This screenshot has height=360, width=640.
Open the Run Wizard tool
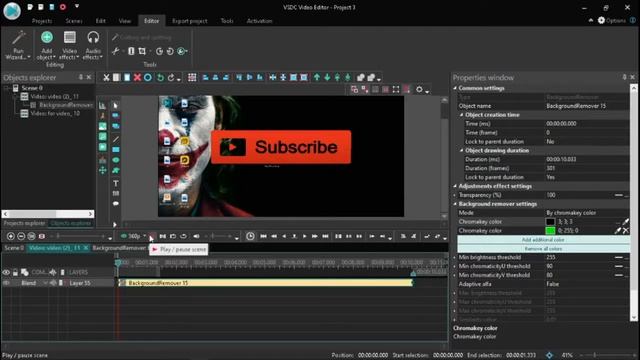[x=18, y=45]
